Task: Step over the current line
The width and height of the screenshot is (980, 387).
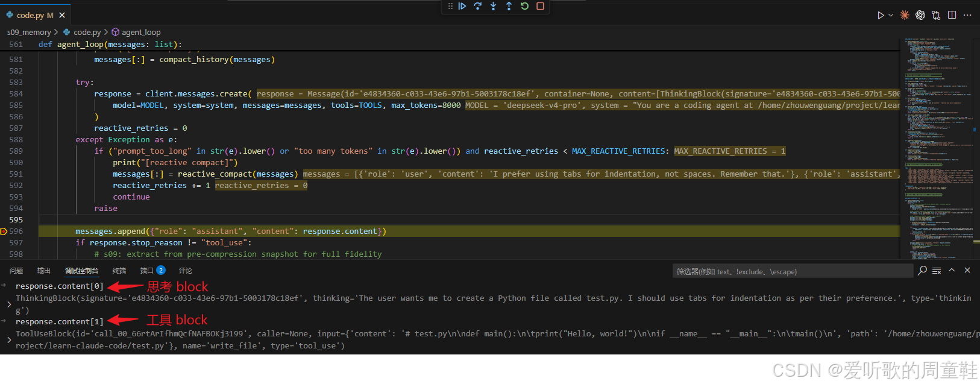Action: coord(478,6)
